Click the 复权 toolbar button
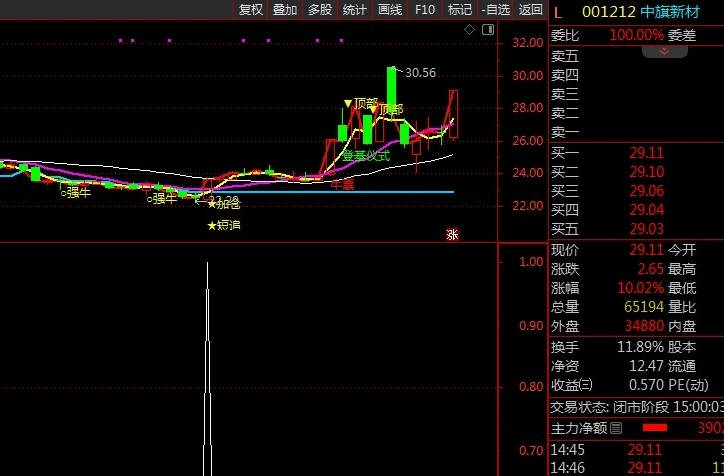724x476 pixels. pos(251,10)
